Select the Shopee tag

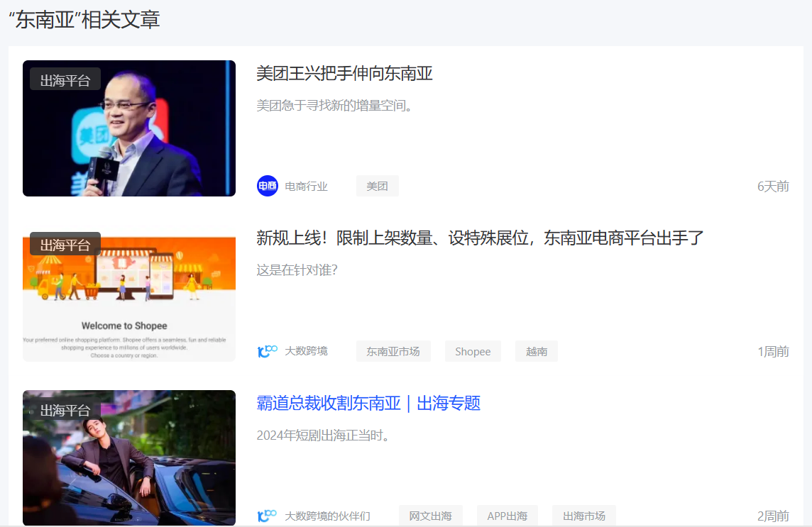[x=473, y=351]
